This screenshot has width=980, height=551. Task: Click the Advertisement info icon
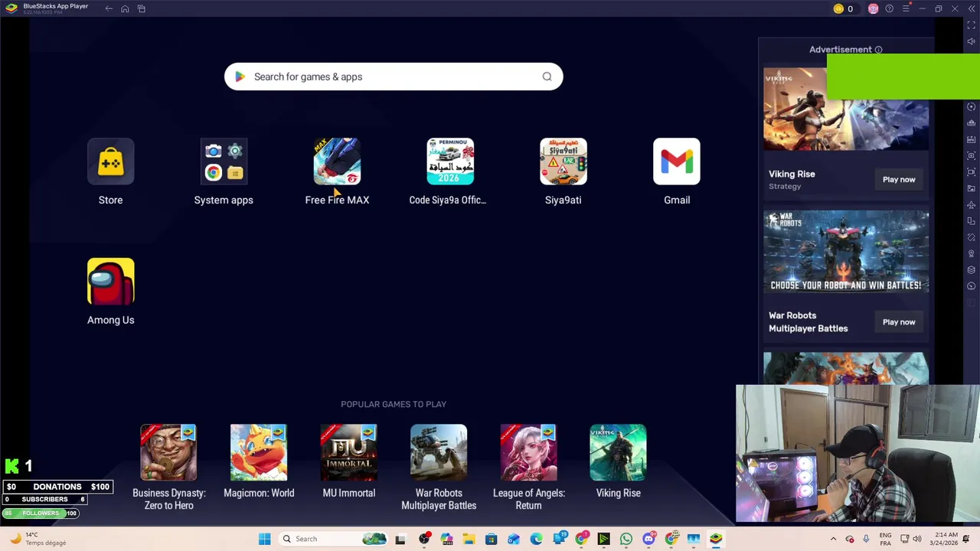[878, 50]
